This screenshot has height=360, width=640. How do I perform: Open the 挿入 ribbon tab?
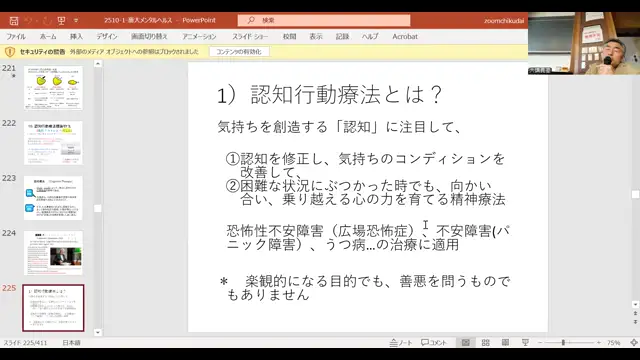click(76, 36)
